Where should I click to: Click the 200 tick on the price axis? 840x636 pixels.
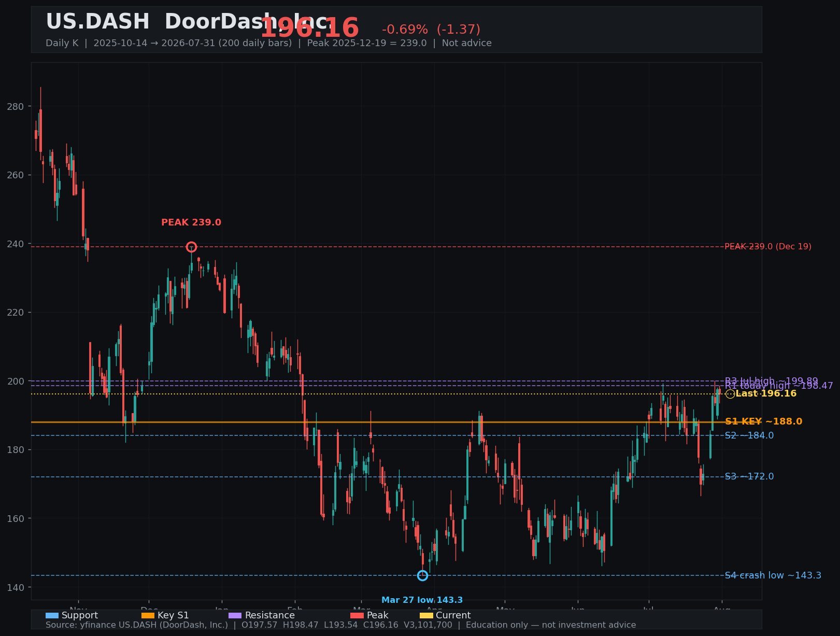point(16,381)
